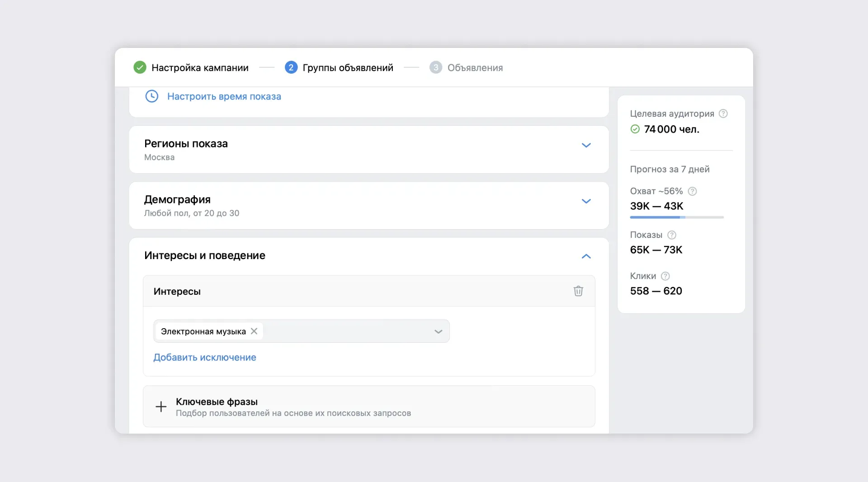Go to Настройка кампании step

[x=200, y=68]
